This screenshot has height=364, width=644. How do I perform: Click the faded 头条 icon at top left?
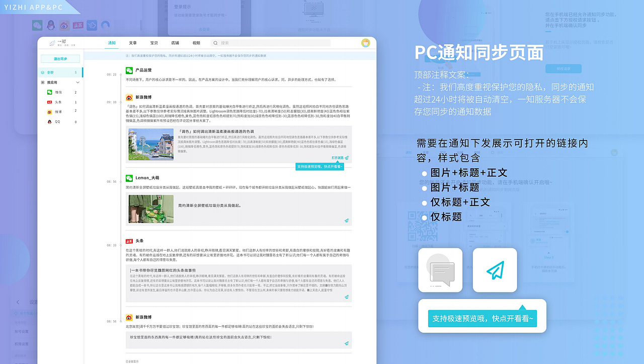pos(78,25)
